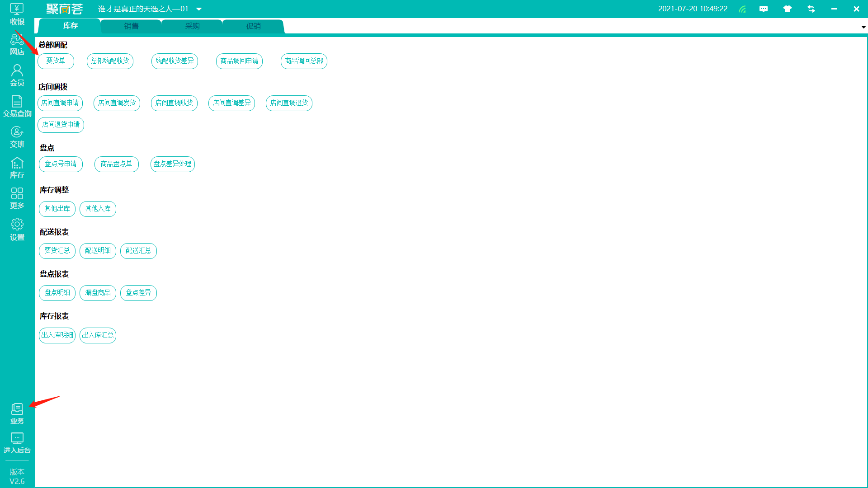Image resolution: width=868 pixels, height=488 pixels.
Task: Open 其他入库
Action: (98, 209)
